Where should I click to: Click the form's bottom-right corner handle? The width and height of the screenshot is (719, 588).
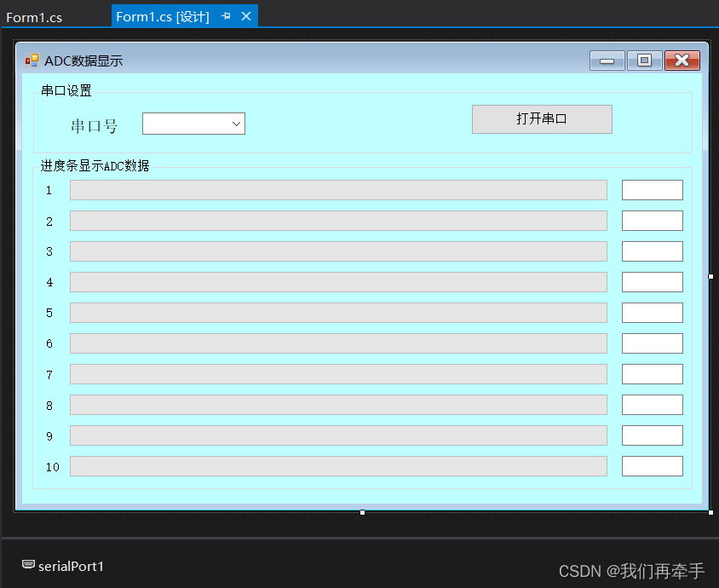(x=710, y=512)
